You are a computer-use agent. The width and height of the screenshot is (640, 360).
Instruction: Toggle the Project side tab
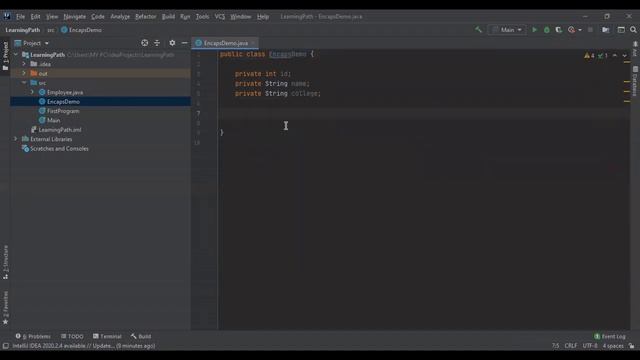click(5, 56)
